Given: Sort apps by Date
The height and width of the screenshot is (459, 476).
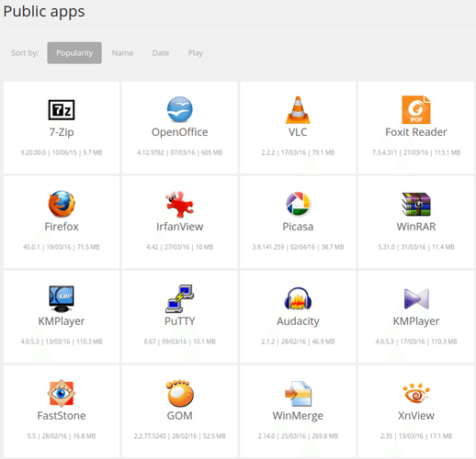Looking at the screenshot, I should pos(161,53).
